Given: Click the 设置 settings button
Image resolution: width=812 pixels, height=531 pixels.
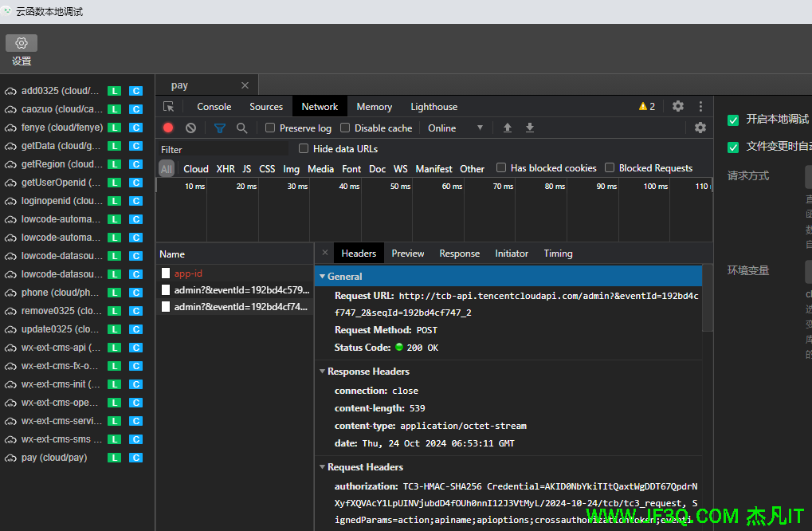Looking at the screenshot, I should 22,50.
